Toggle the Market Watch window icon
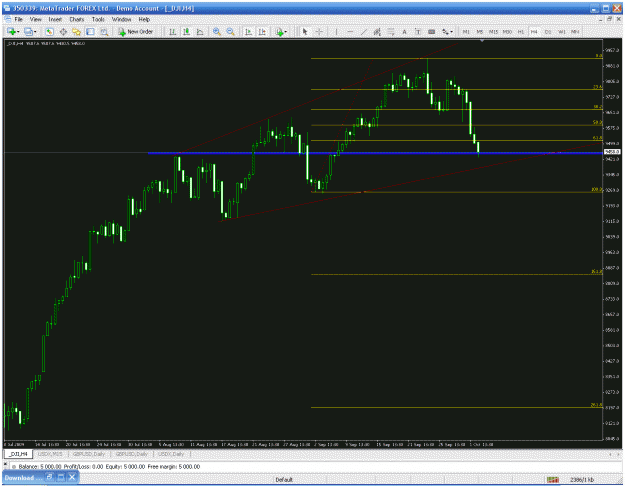Viewport: 625px width, 486px height. coord(49,31)
